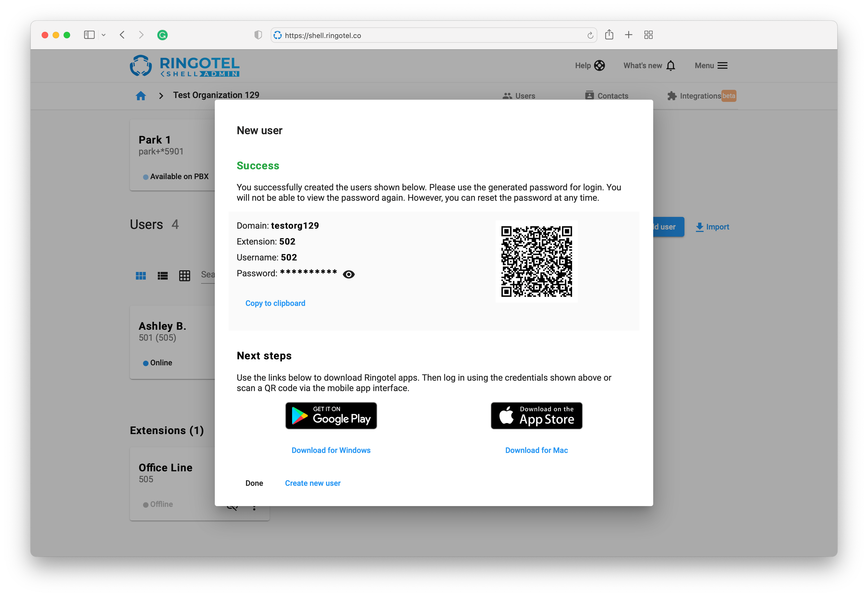Click the Online status on Ashley B.
This screenshot has width=868, height=597.
click(158, 363)
